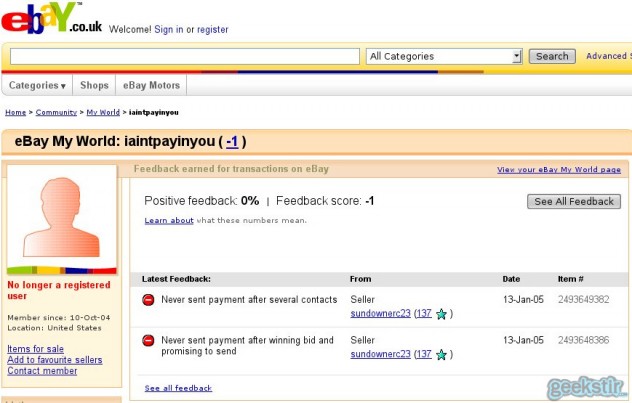Click the red negative icon for 'several contacts' feedback

[148, 300]
